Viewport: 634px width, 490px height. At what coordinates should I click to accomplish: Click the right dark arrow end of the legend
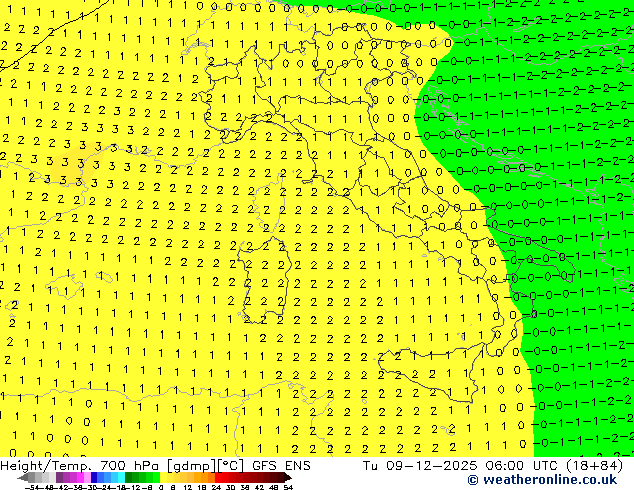tap(287, 477)
